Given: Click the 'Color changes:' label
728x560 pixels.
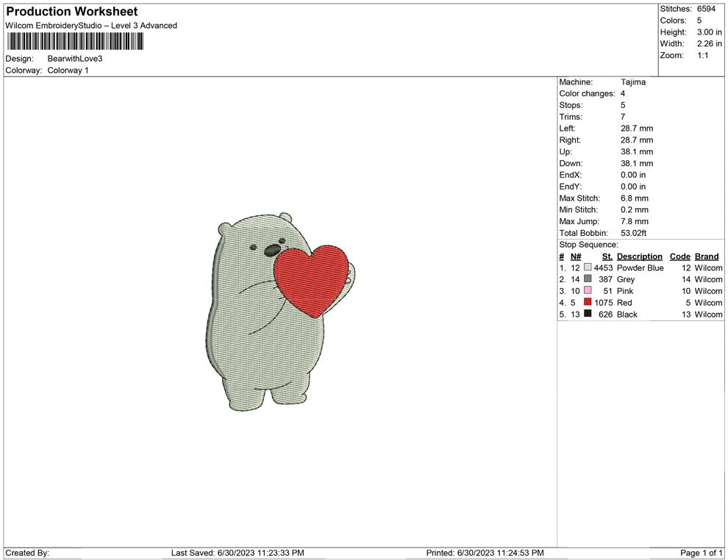Looking at the screenshot, I should click(588, 93).
